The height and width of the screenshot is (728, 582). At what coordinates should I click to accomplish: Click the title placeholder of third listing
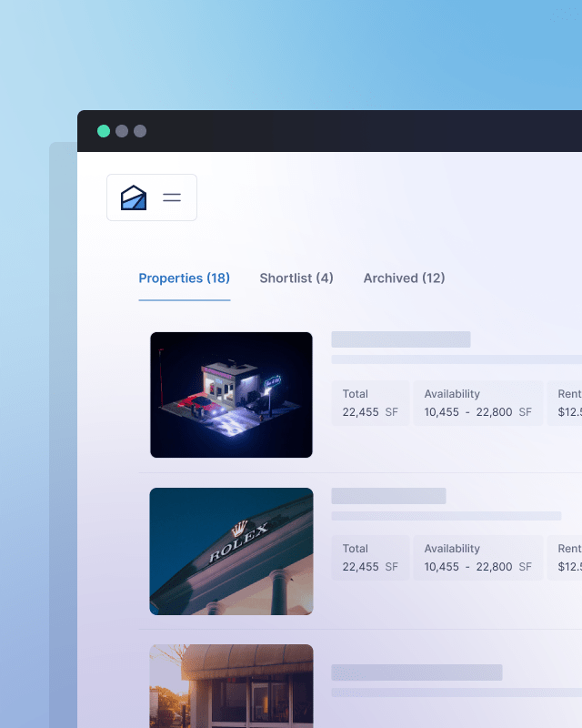tap(416, 672)
